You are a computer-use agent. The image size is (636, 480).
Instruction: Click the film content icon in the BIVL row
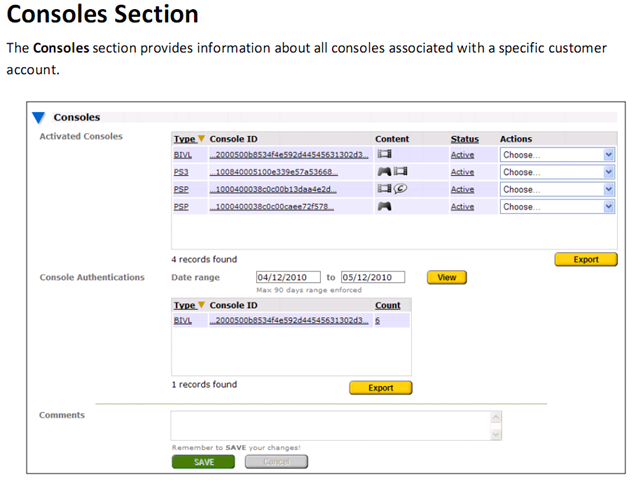point(384,154)
